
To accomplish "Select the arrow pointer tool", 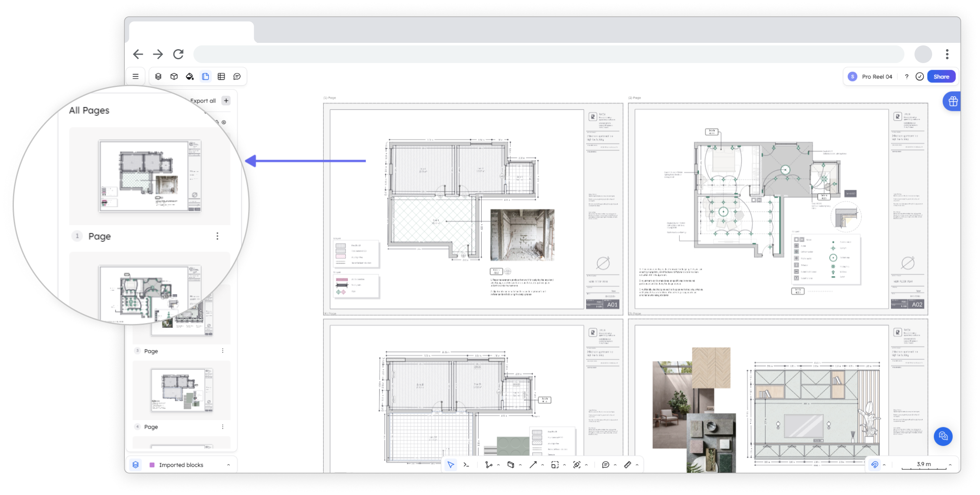I will 451,465.
